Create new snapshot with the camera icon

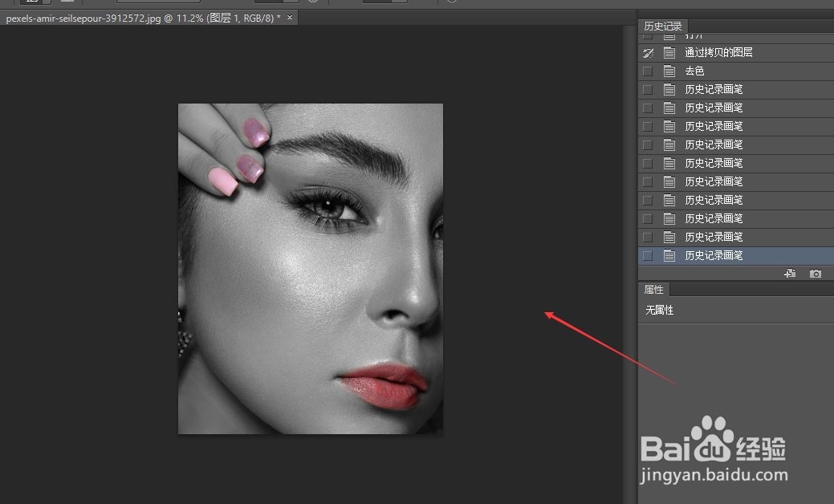click(815, 273)
